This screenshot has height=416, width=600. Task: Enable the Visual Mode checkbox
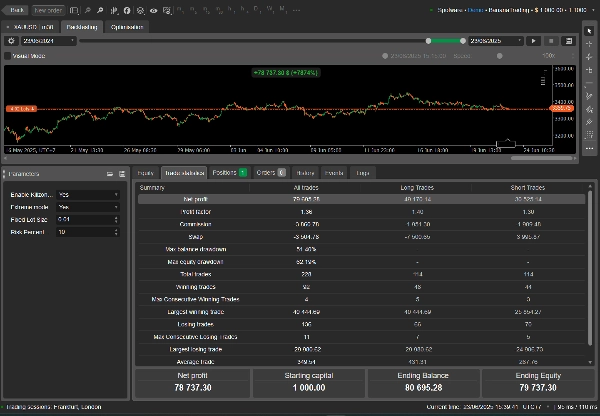(x=9, y=56)
